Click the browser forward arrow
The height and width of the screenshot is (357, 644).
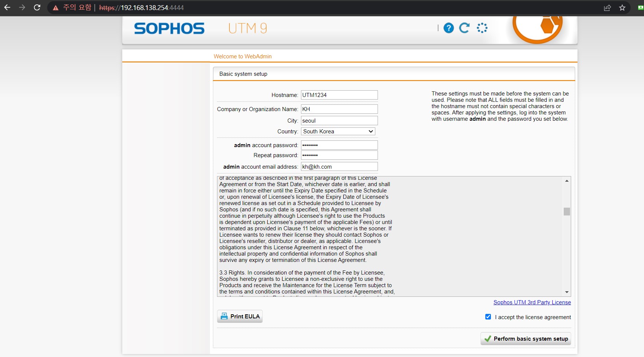(x=22, y=7)
